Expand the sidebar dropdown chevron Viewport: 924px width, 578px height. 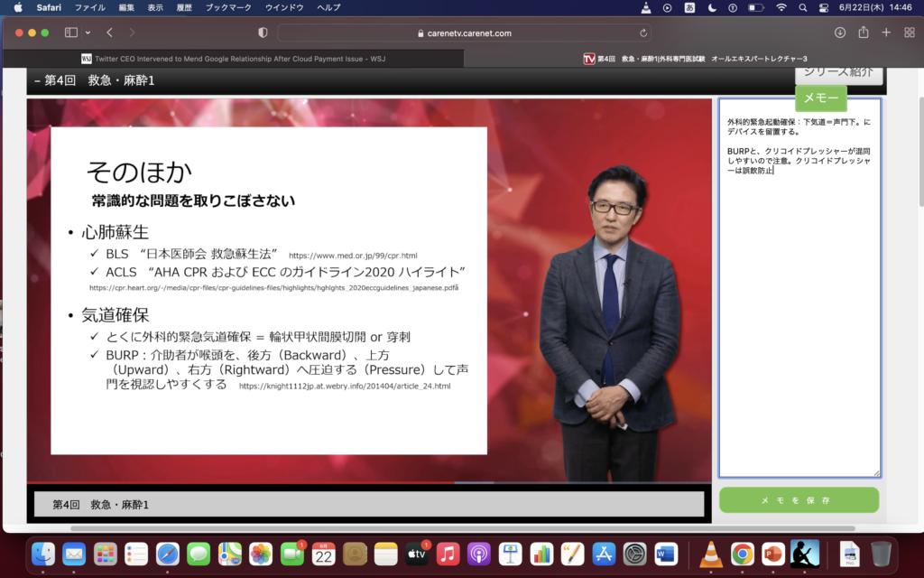pos(88,33)
